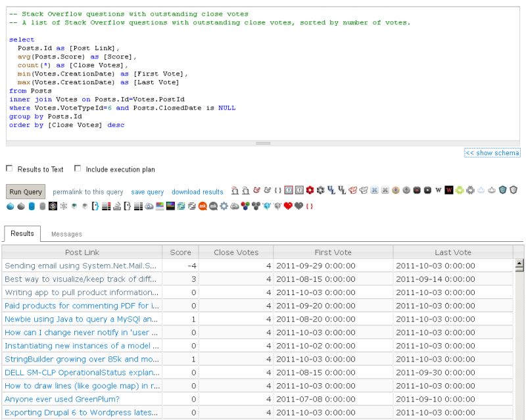Select the heart-shaped site icon
526x420 pixels.
pyautogui.click(x=287, y=207)
